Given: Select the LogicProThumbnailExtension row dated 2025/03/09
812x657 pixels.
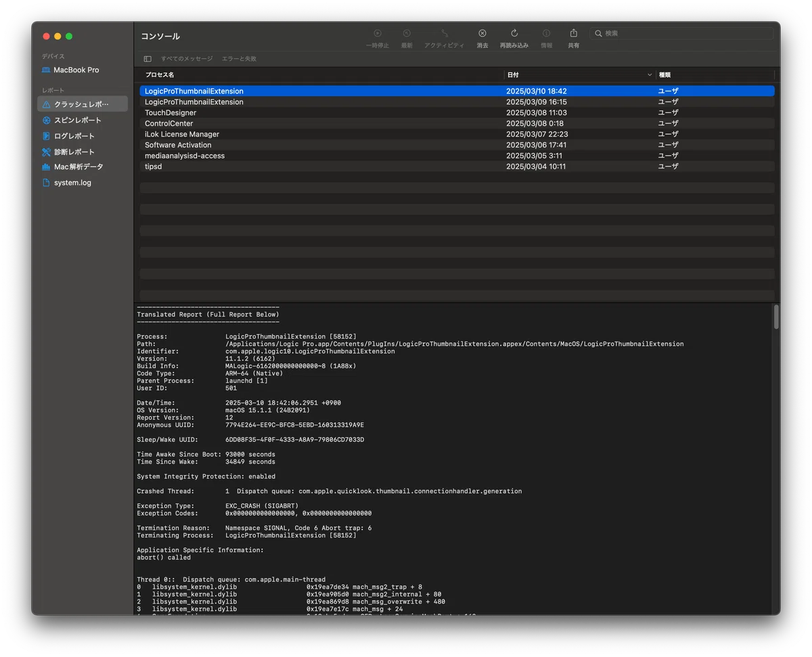Looking at the screenshot, I should point(457,102).
